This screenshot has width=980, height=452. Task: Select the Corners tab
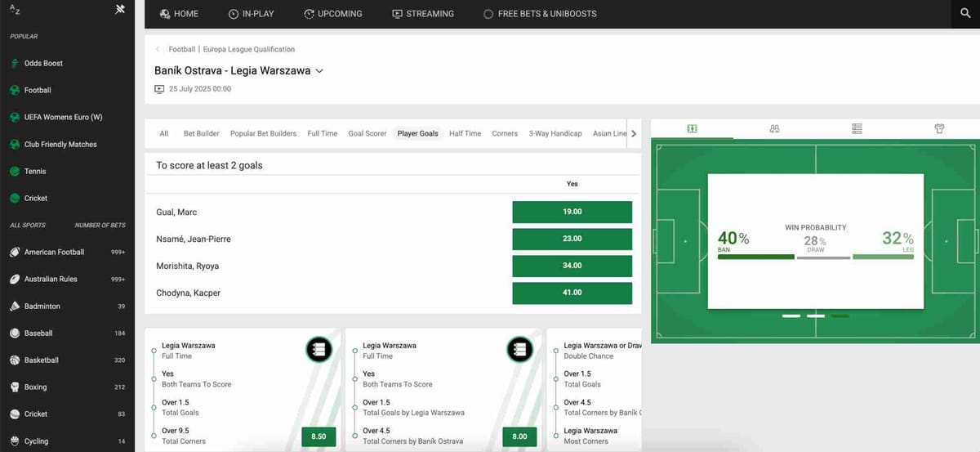tap(505, 133)
